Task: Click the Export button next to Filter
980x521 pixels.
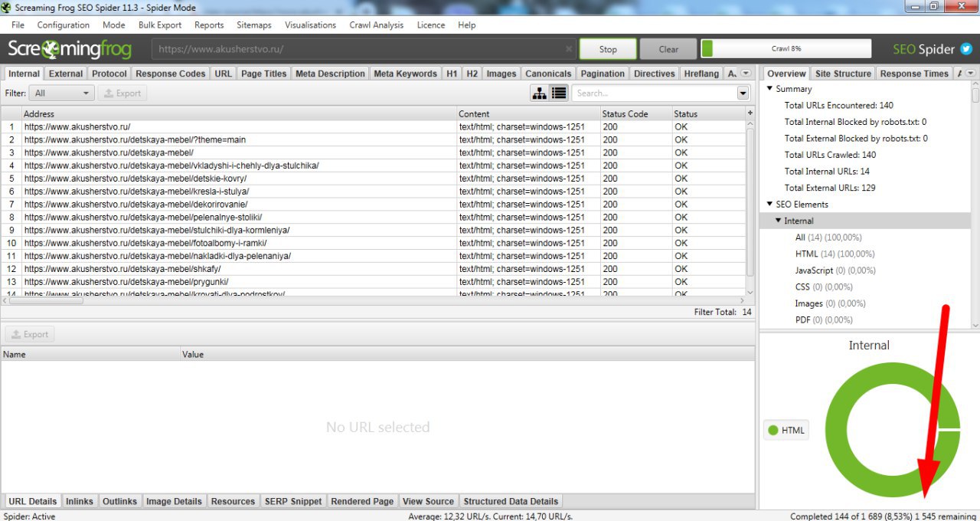Action: (122, 93)
